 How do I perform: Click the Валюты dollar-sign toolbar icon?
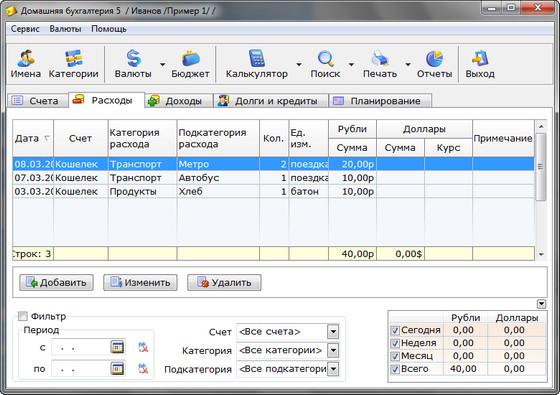(x=133, y=64)
